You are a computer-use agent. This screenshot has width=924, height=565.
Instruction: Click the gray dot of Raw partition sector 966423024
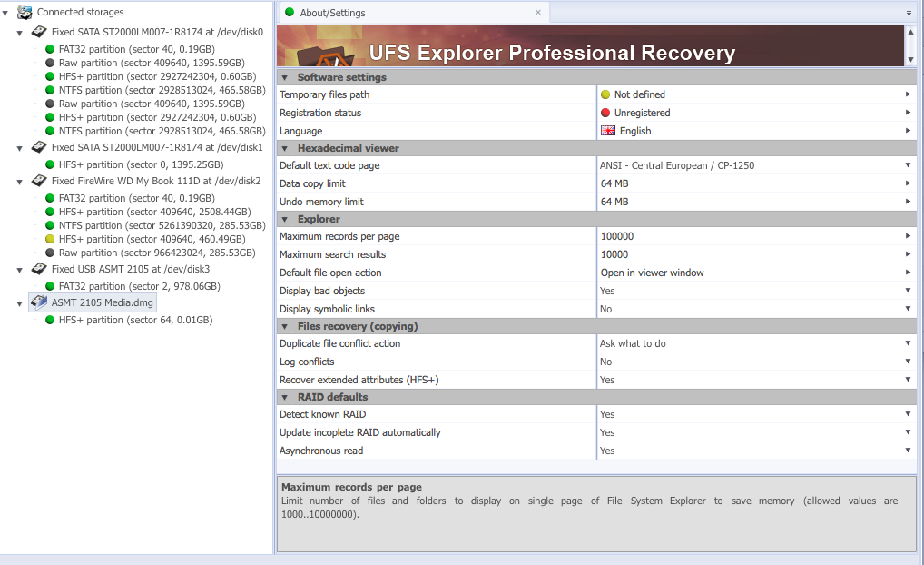(x=50, y=253)
